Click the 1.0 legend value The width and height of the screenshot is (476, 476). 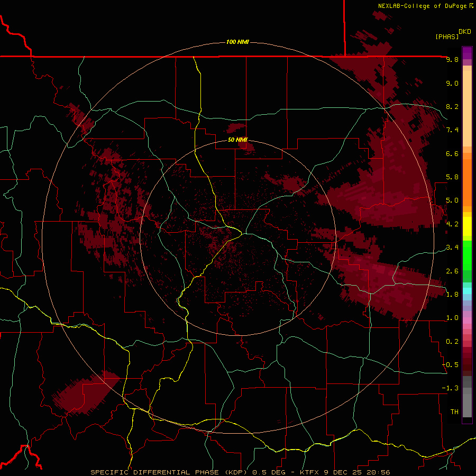tap(452, 318)
